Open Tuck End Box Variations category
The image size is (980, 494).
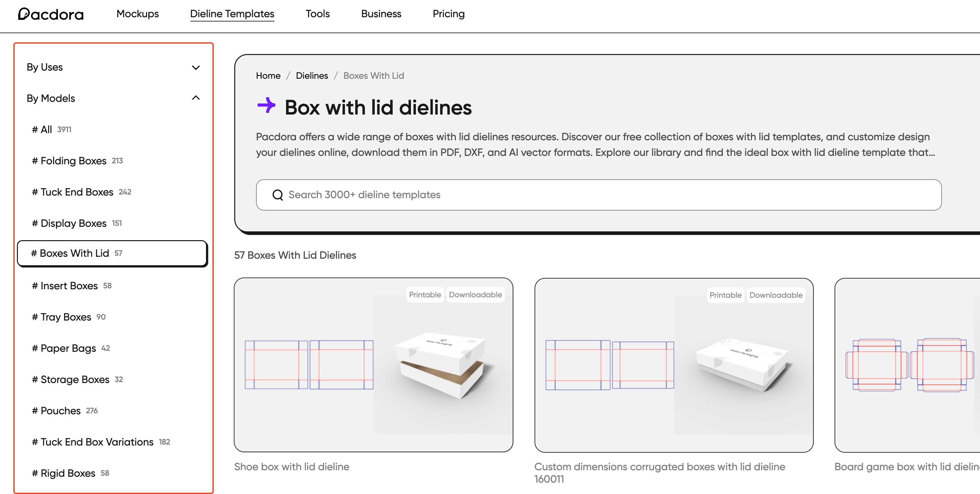(101, 442)
